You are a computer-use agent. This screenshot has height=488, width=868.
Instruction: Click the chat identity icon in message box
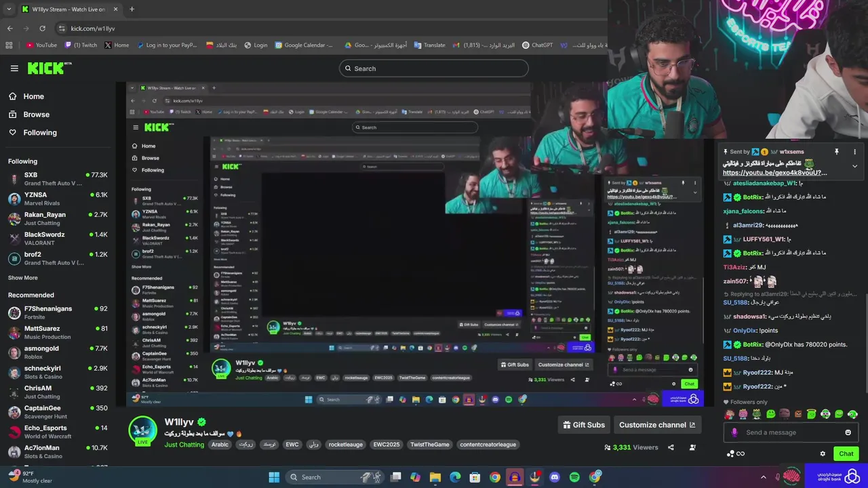734,432
